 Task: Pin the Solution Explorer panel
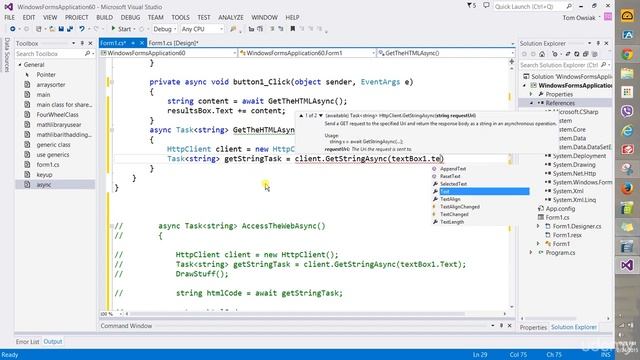(x=598, y=43)
